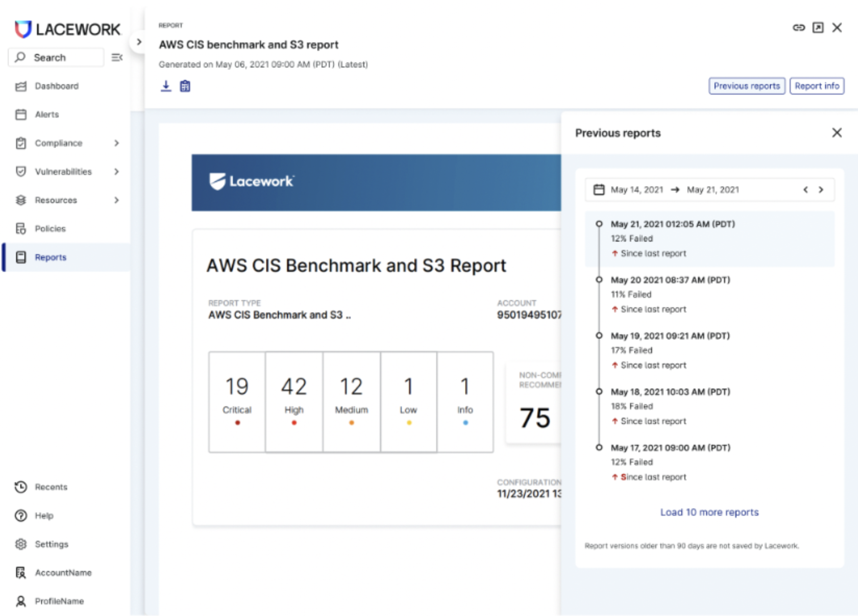Expand the Vulnerabilities submenu chevron
858x616 pixels.
(116, 172)
